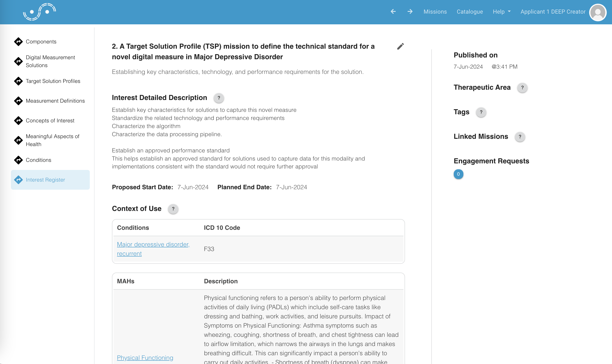Screen dimensions: 612x364
Task: Click the DEEP logo in header
Action: [x=40, y=12]
